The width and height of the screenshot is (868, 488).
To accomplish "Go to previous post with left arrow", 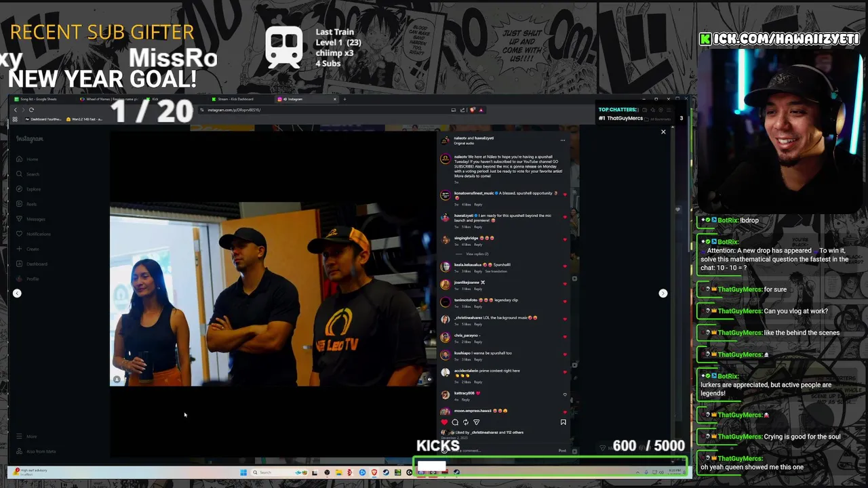I will pos(17,293).
